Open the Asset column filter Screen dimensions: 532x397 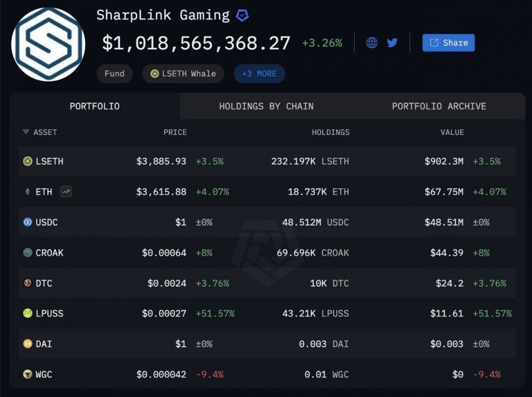pos(26,132)
